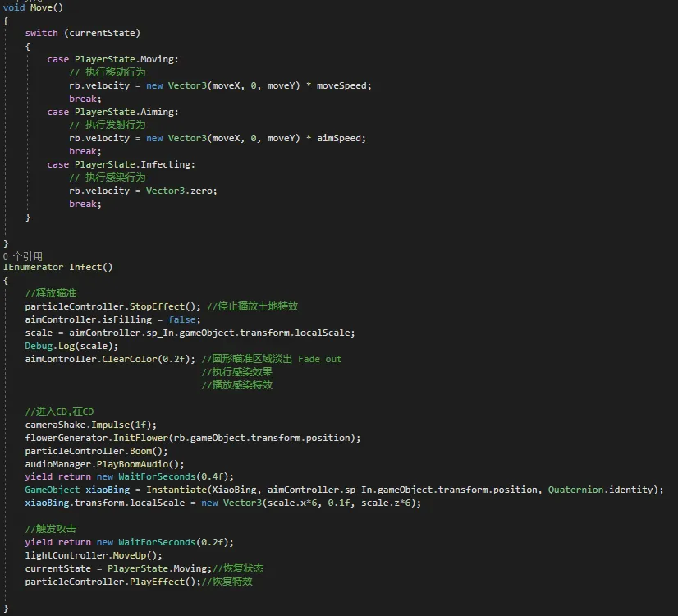Click the comment '//进入CD,在CD'

[x=59, y=411]
